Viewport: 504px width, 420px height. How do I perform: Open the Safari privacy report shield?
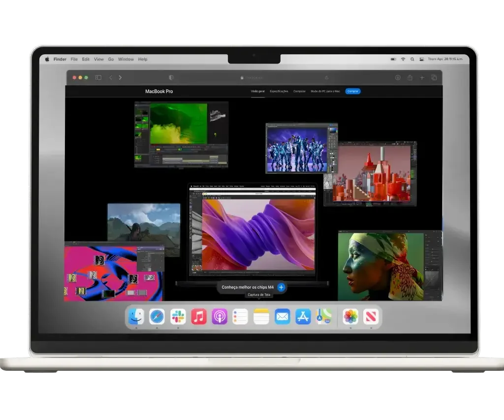coord(171,77)
